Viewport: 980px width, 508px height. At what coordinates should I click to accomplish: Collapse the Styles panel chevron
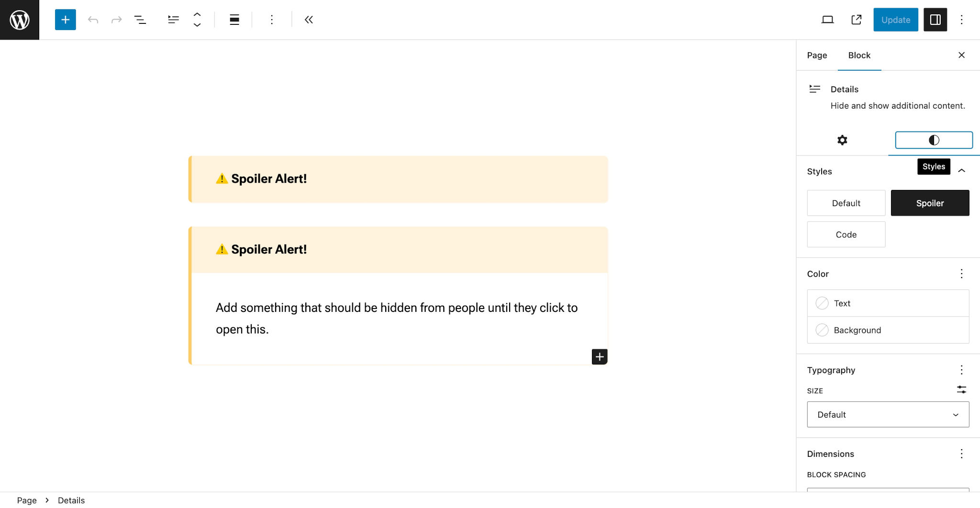961,171
